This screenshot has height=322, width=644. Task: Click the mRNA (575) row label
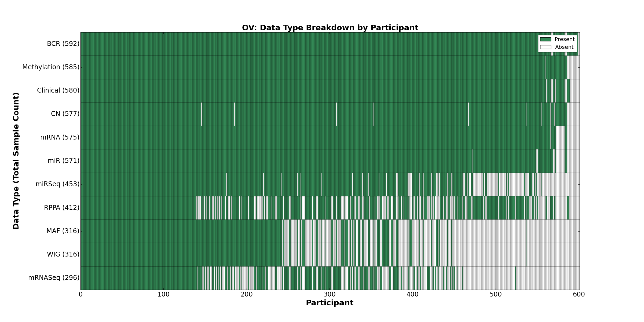click(60, 137)
